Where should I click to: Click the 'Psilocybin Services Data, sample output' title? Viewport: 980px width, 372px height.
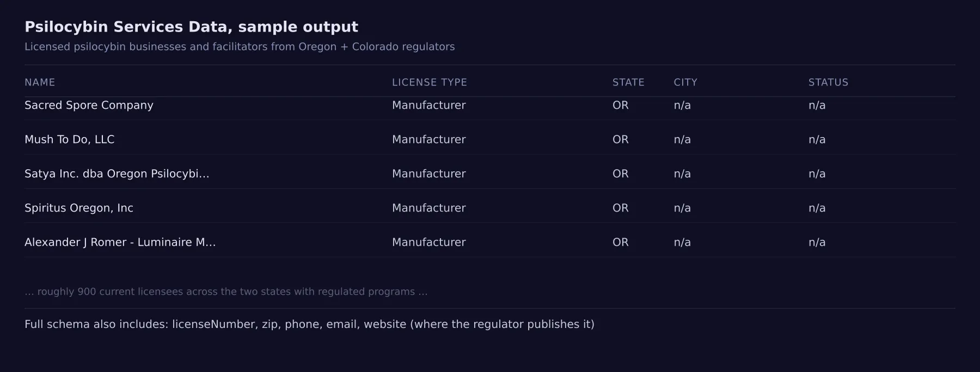click(191, 27)
